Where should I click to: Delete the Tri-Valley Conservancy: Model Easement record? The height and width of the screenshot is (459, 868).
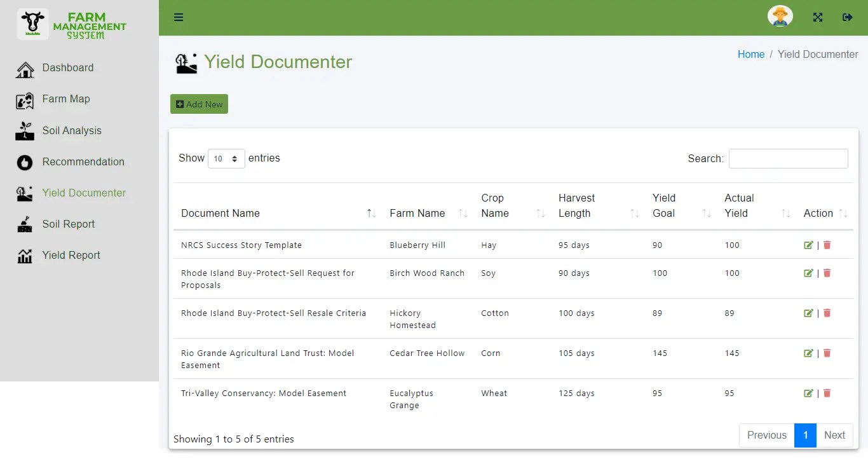(827, 393)
